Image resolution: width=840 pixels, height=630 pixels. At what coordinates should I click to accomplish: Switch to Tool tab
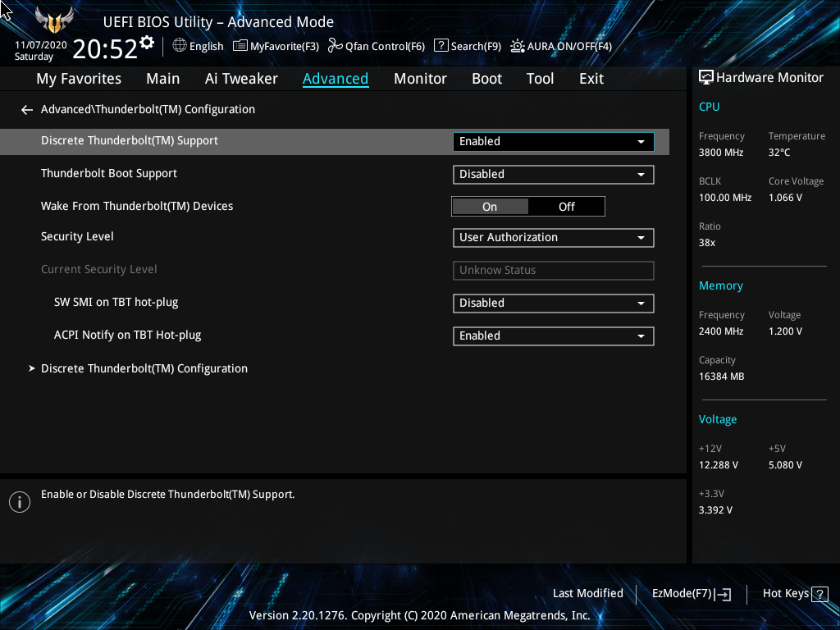pos(540,79)
